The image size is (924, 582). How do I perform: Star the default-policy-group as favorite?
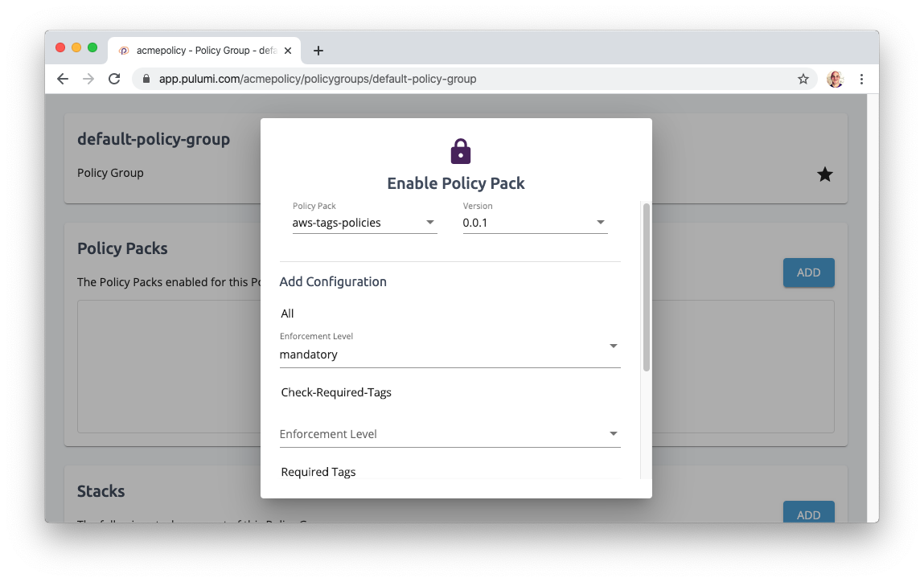point(825,174)
